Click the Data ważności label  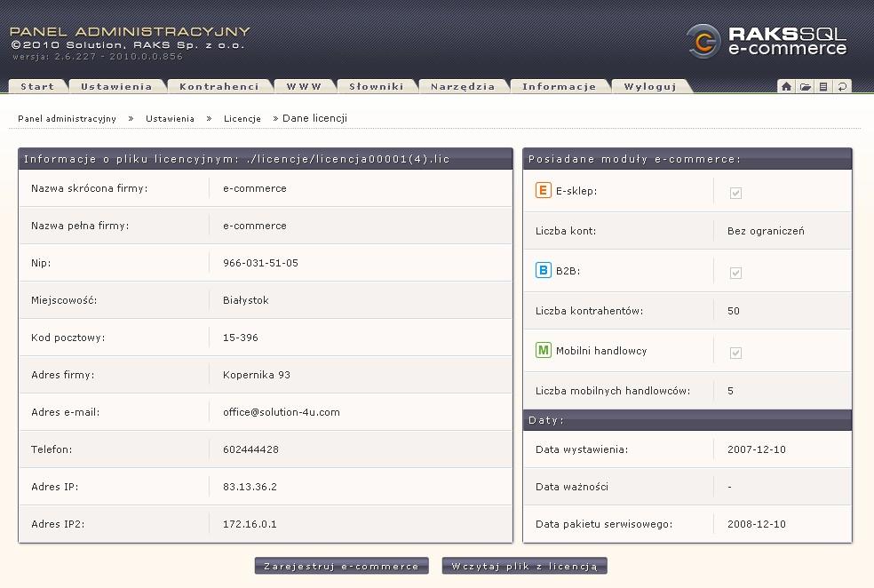point(572,487)
